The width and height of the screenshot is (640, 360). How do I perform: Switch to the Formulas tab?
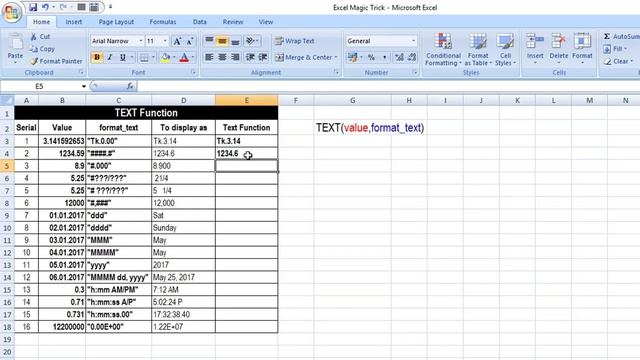click(x=162, y=22)
